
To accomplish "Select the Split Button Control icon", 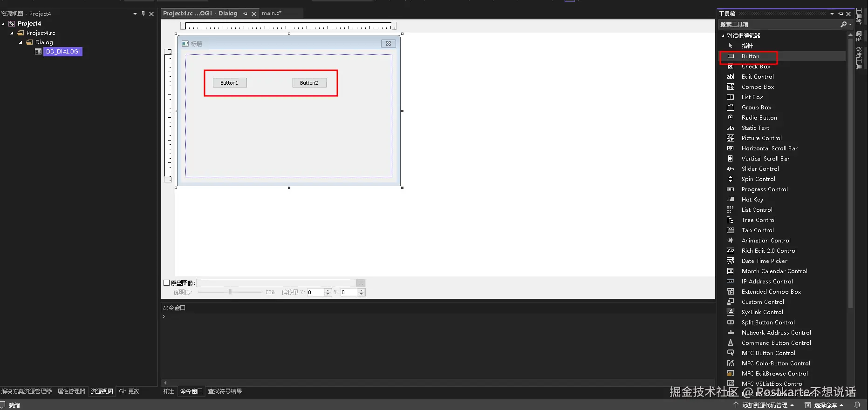I will [731, 322].
